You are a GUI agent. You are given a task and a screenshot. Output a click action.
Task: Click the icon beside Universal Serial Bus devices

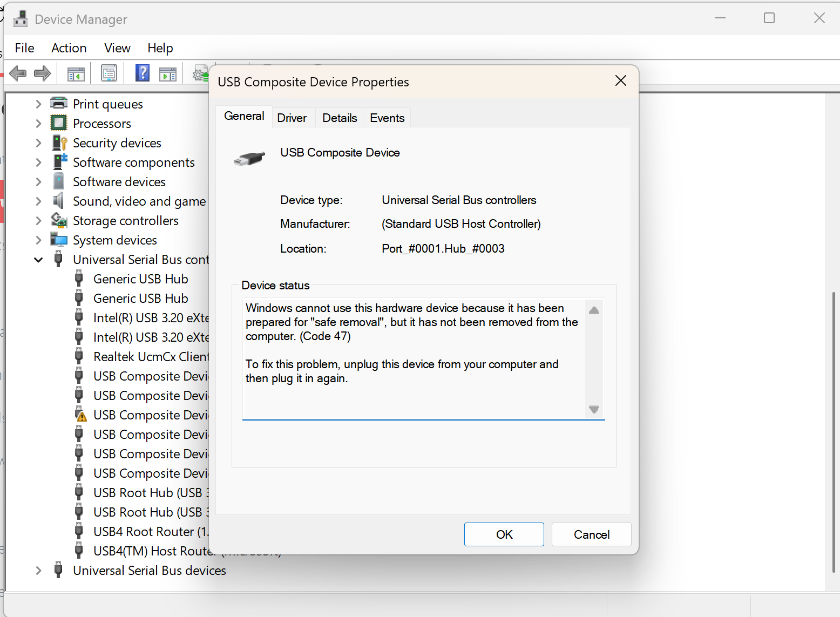[58, 570]
